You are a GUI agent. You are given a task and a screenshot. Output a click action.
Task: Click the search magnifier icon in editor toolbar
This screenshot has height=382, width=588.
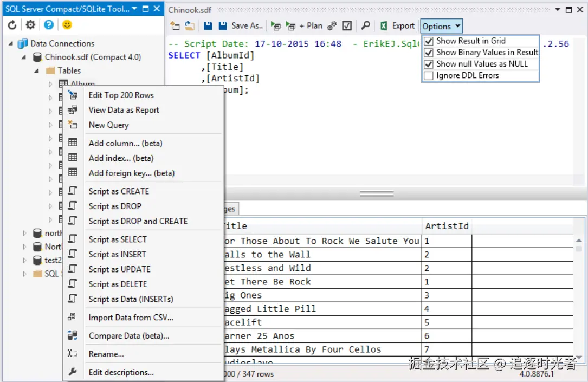click(x=366, y=25)
